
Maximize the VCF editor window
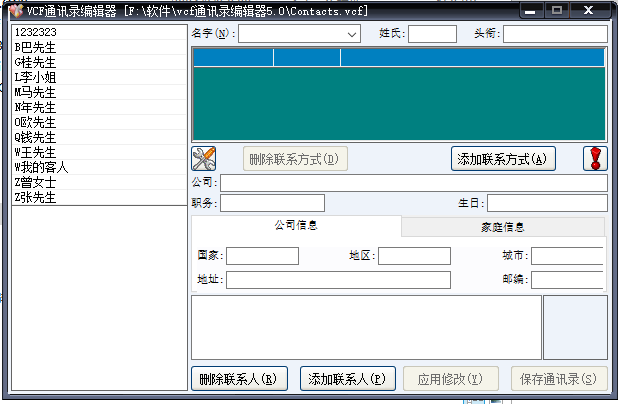557,11
